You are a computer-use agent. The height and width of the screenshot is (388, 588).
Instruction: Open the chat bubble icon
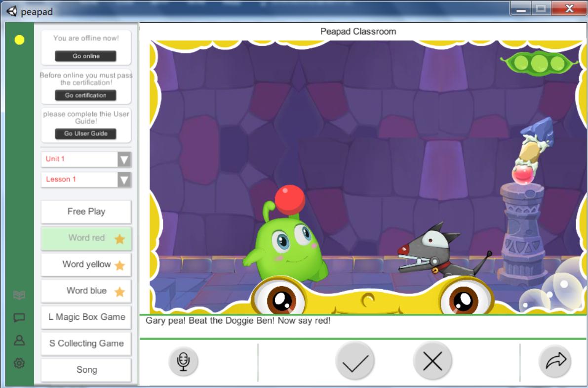pyautogui.click(x=19, y=318)
